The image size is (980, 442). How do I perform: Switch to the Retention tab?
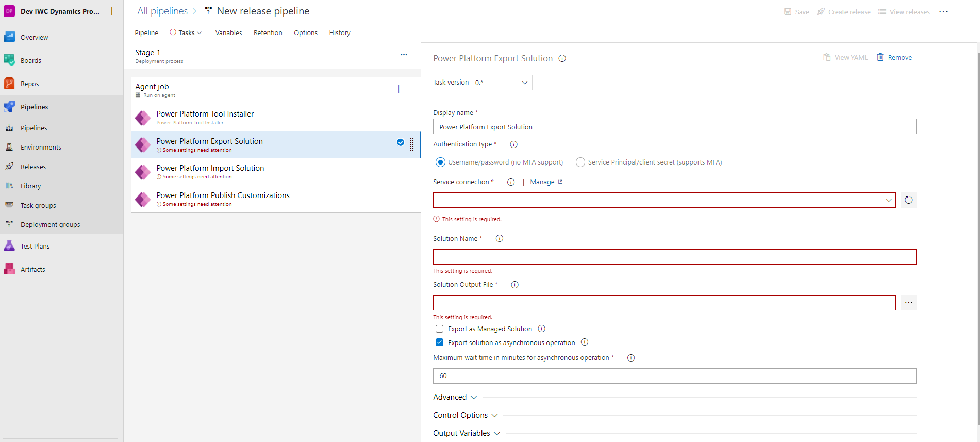click(x=268, y=33)
